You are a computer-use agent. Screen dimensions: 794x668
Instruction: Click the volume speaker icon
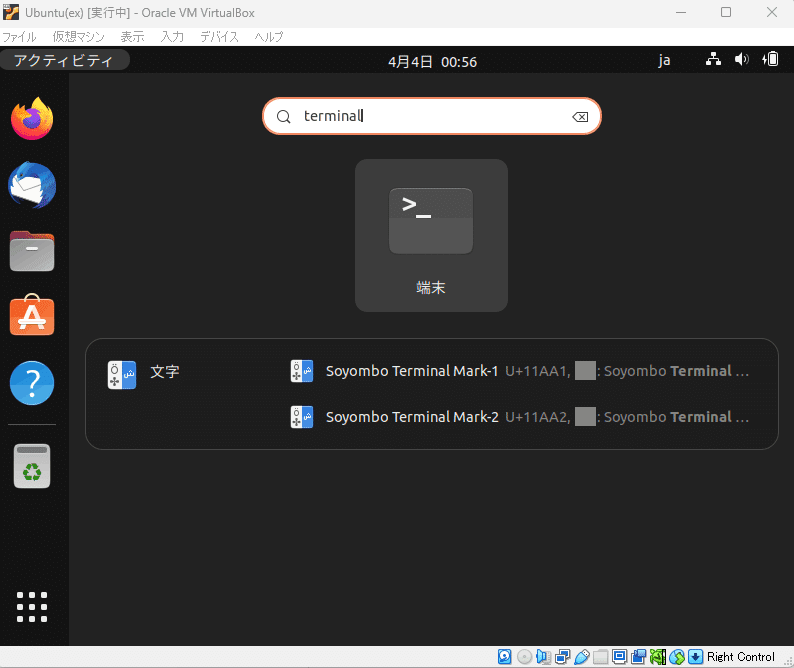[741, 60]
